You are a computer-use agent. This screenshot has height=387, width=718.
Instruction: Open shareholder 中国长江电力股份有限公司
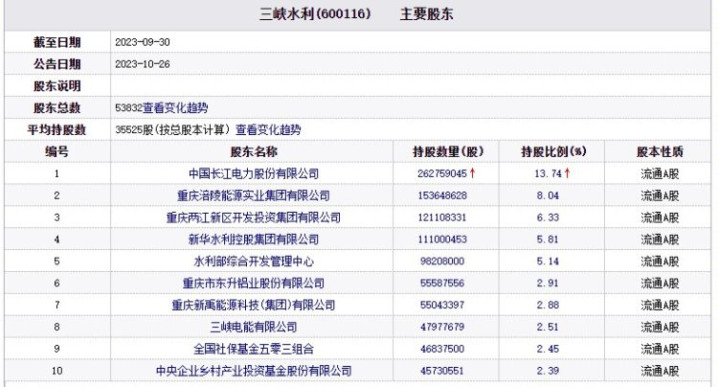254,174
